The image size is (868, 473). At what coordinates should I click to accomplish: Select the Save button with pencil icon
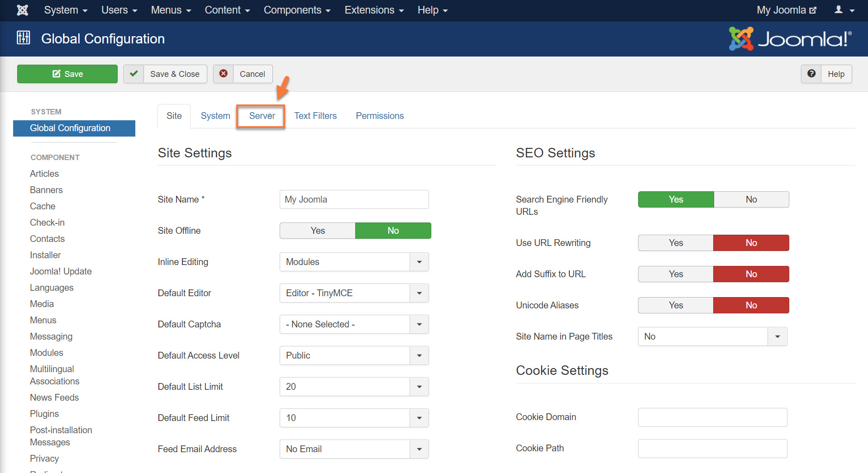pyautogui.click(x=67, y=74)
